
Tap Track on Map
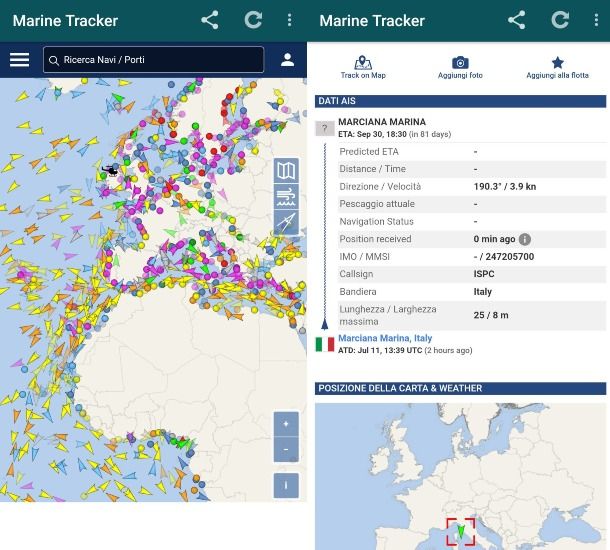tap(363, 68)
